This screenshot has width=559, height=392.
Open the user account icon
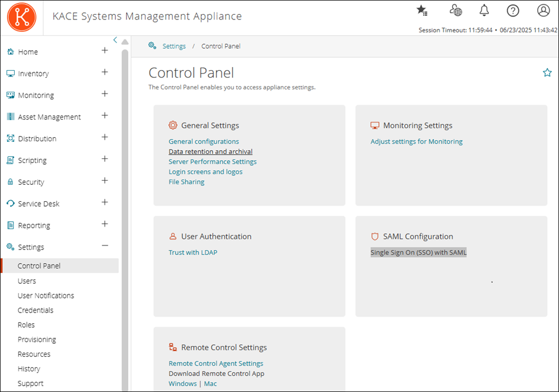[543, 10]
